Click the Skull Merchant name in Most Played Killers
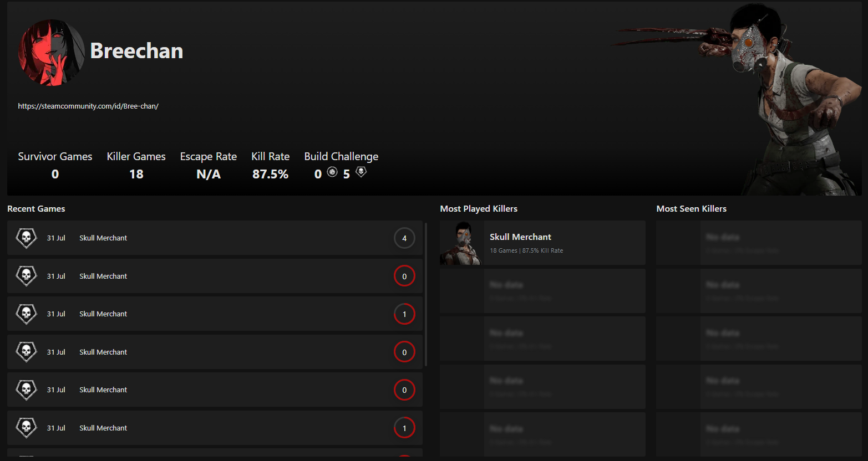 (520, 237)
